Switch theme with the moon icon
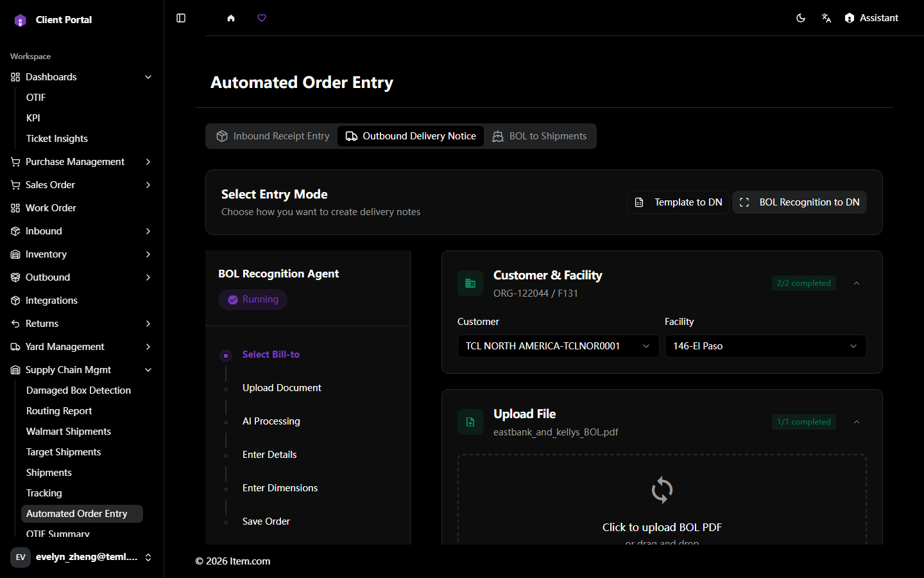Screen dimensions: 924x578 click(801, 18)
